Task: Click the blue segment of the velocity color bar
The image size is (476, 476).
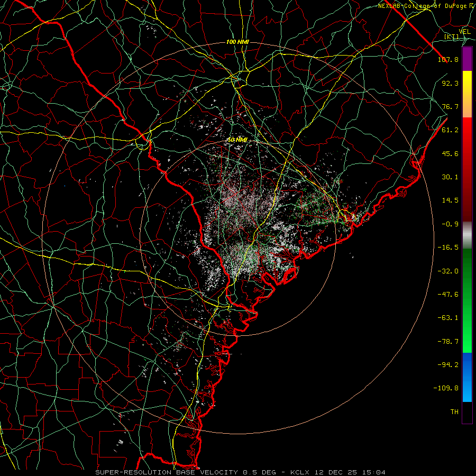Action: [x=467, y=377]
